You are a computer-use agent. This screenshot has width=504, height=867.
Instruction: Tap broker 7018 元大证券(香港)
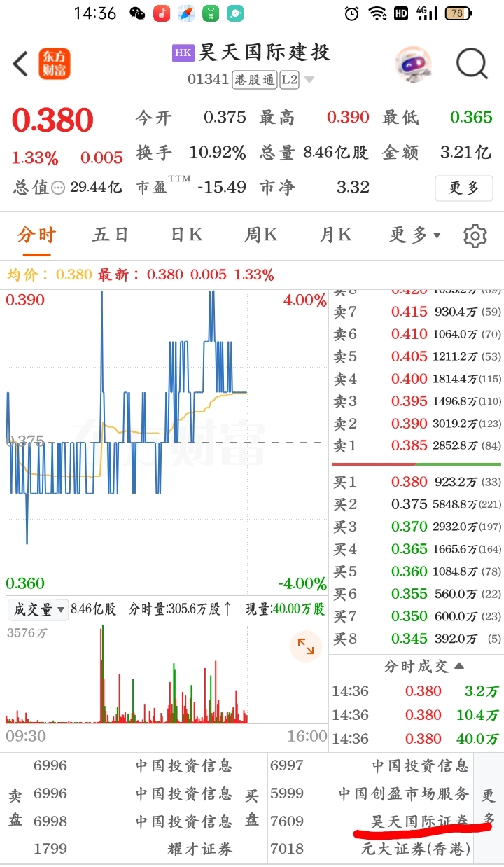[x=370, y=849]
